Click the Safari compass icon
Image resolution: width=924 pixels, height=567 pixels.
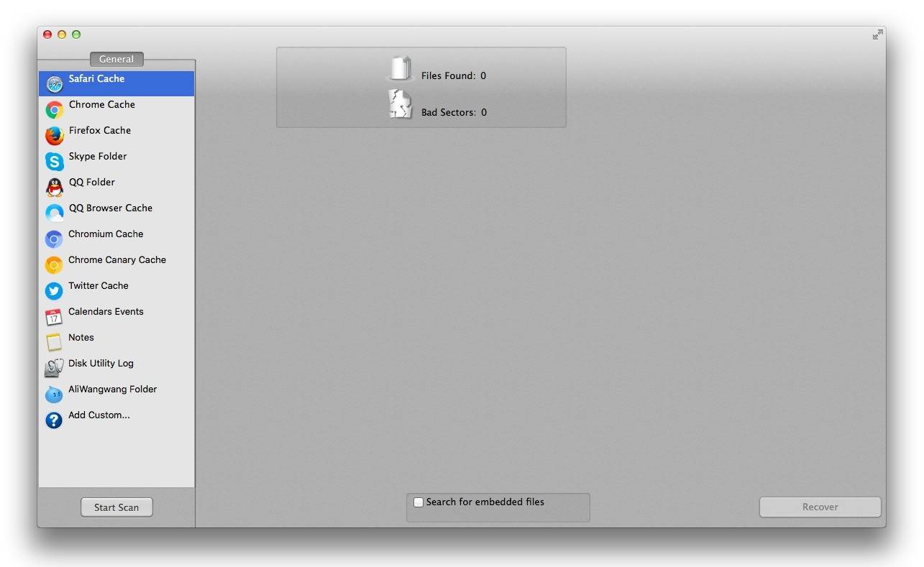(x=55, y=84)
